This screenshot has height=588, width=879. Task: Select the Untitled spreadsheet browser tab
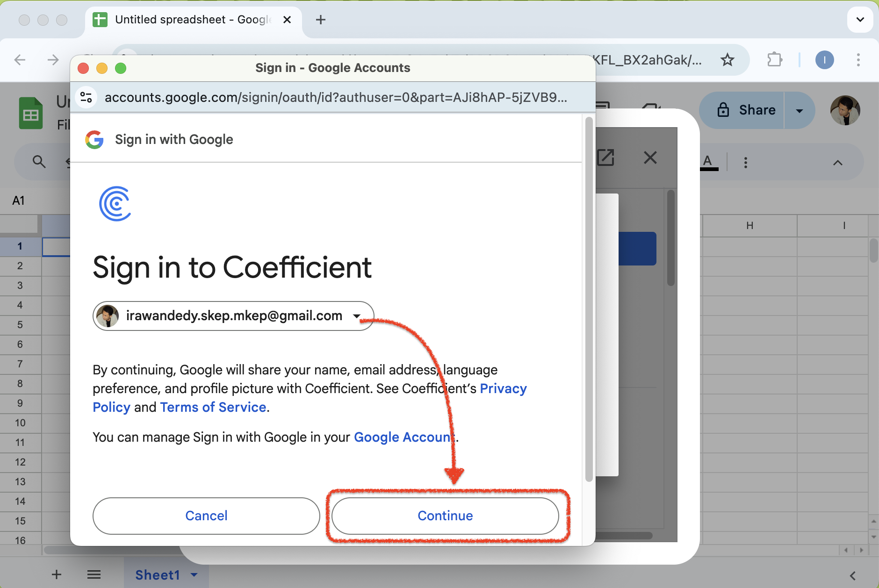coord(193,20)
